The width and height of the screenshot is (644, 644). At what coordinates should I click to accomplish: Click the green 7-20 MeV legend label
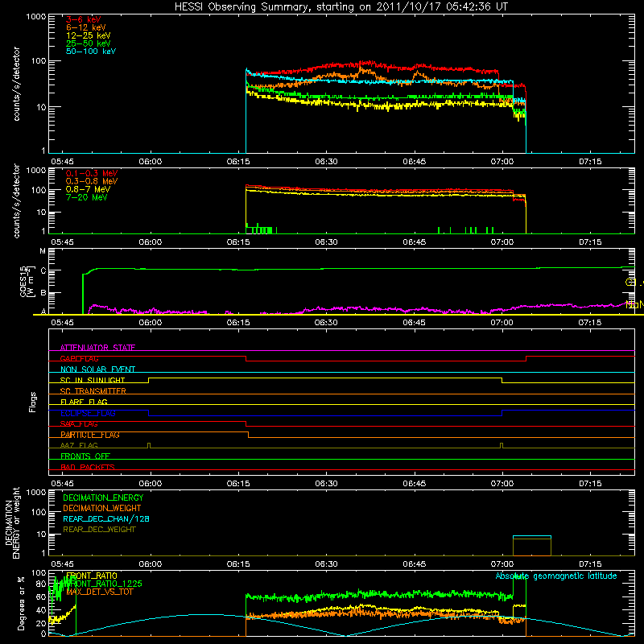[x=86, y=197]
